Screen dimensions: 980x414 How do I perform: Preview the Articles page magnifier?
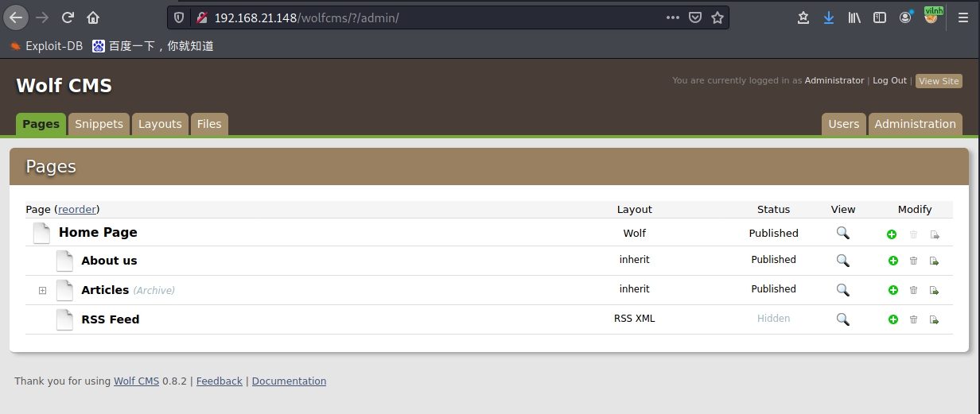843,290
